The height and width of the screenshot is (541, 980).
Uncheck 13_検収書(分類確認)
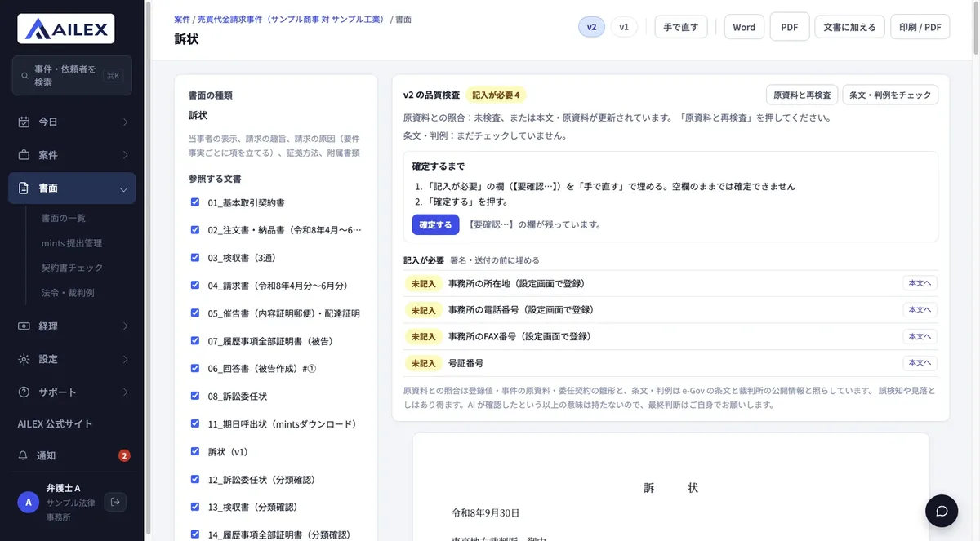tap(195, 507)
